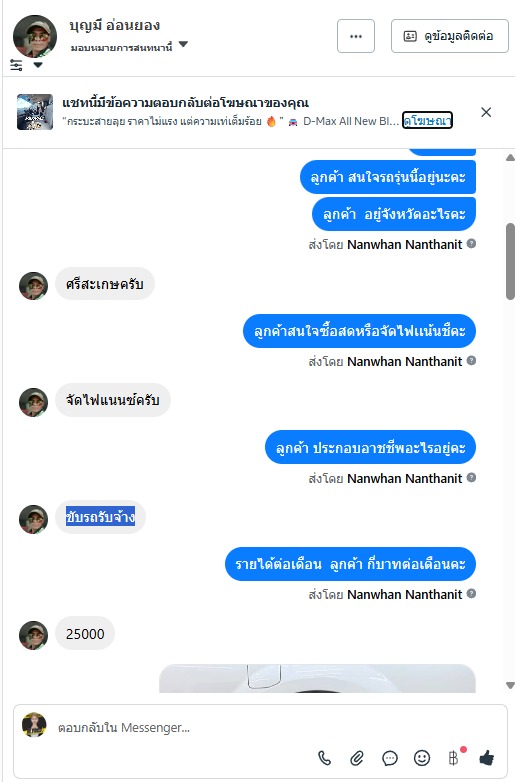The width and height of the screenshot is (515, 782).
Task: Click the 25000 message bubble
Action: 85,634
